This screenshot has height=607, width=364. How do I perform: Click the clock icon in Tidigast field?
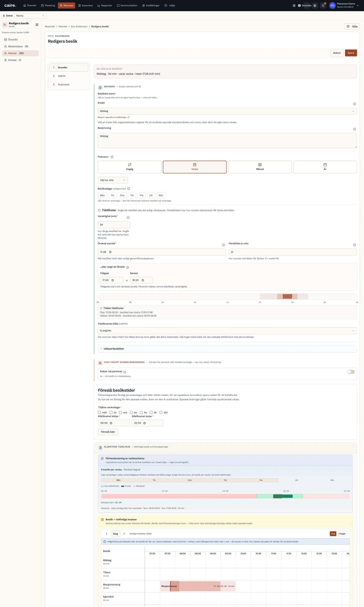pyautogui.click(x=113, y=280)
